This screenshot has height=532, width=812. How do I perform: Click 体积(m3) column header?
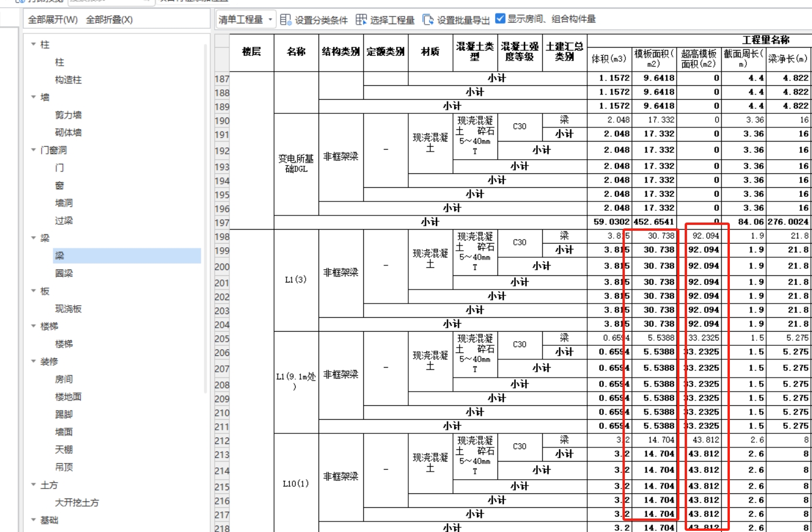[610, 59]
